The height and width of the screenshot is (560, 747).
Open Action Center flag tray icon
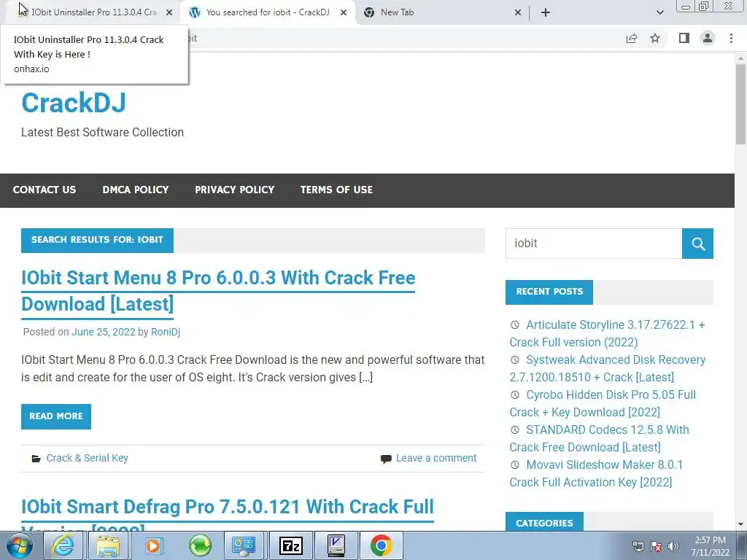coord(656,546)
